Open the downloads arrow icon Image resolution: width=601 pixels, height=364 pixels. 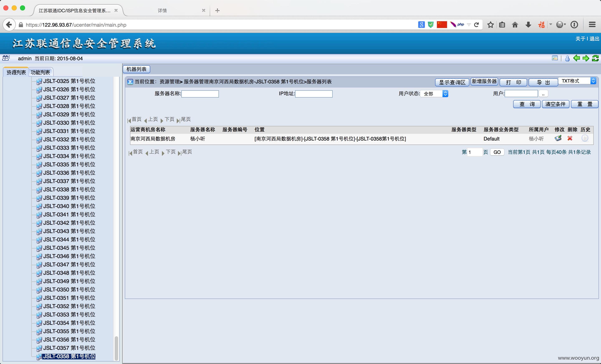[528, 25]
